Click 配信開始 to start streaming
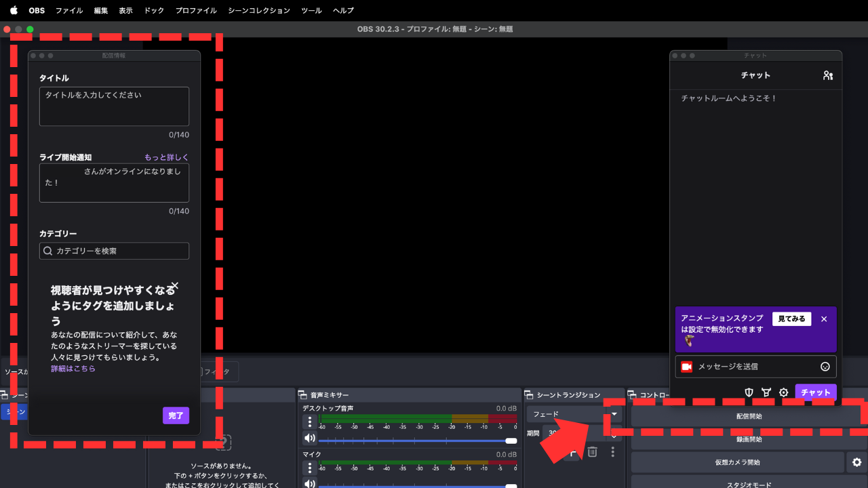The height and width of the screenshot is (488, 868). tap(749, 416)
